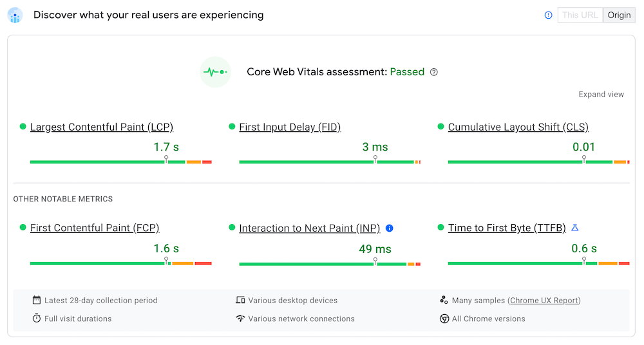Open the Cumulative Layout Shift (CLS) link
This screenshot has height=345, width=644.
click(x=518, y=127)
